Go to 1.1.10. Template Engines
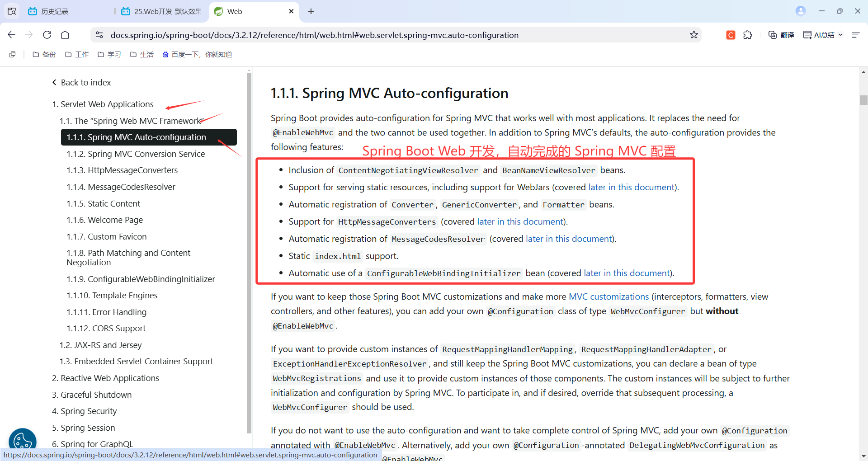The height and width of the screenshot is (461, 868). pyautogui.click(x=112, y=295)
